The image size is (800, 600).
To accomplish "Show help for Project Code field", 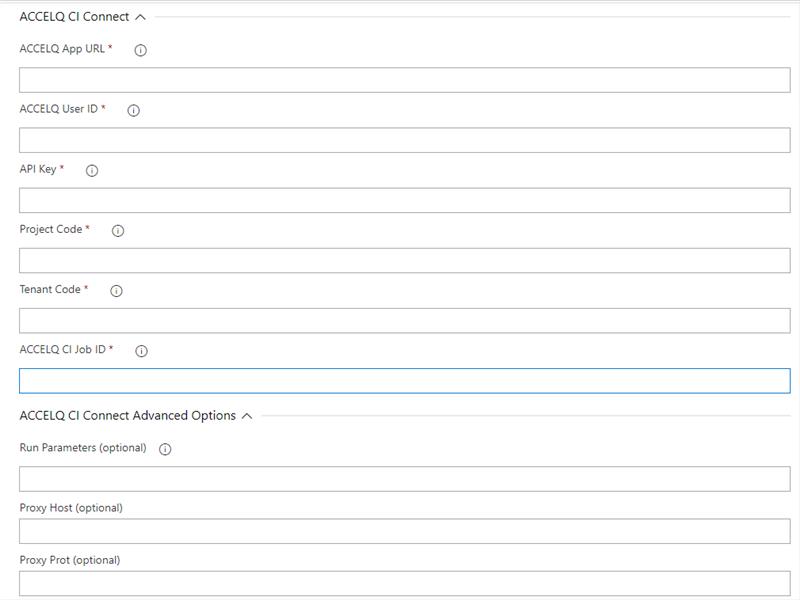I will pos(118,231).
